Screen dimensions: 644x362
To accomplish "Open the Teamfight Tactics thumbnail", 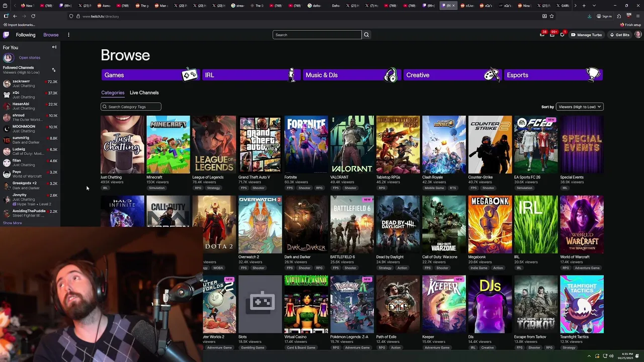I will [582, 304].
